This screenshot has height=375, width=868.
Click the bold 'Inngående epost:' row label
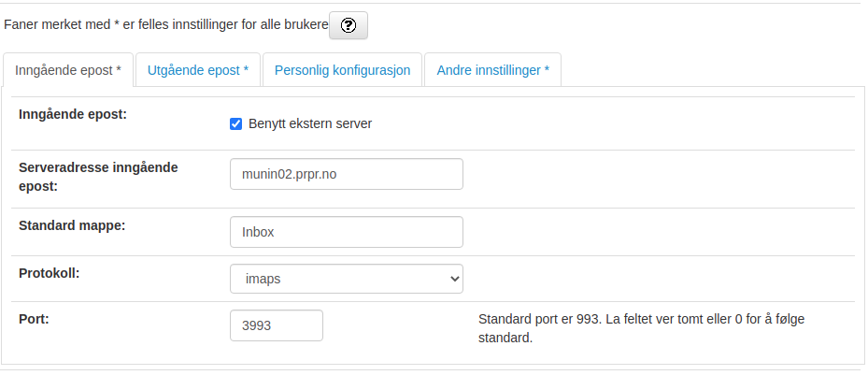pos(73,114)
